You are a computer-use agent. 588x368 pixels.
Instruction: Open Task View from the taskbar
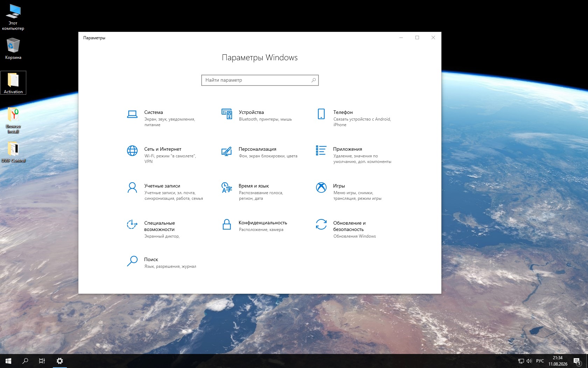coord(42,361)
